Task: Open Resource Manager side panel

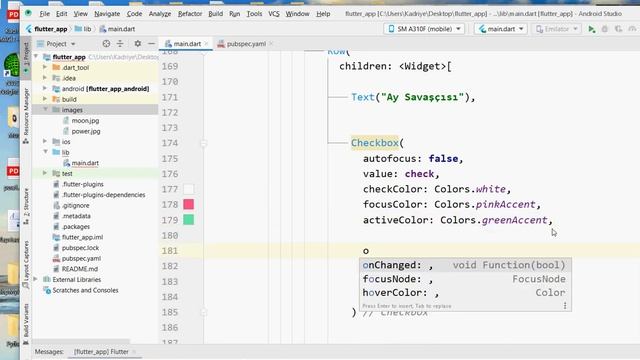Action: click(x=26, y=116)
